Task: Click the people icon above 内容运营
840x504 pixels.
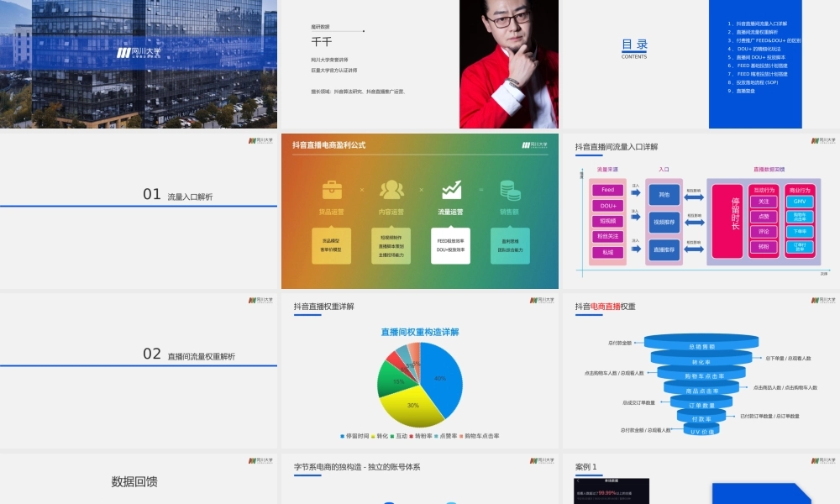Action: (391, 189)
